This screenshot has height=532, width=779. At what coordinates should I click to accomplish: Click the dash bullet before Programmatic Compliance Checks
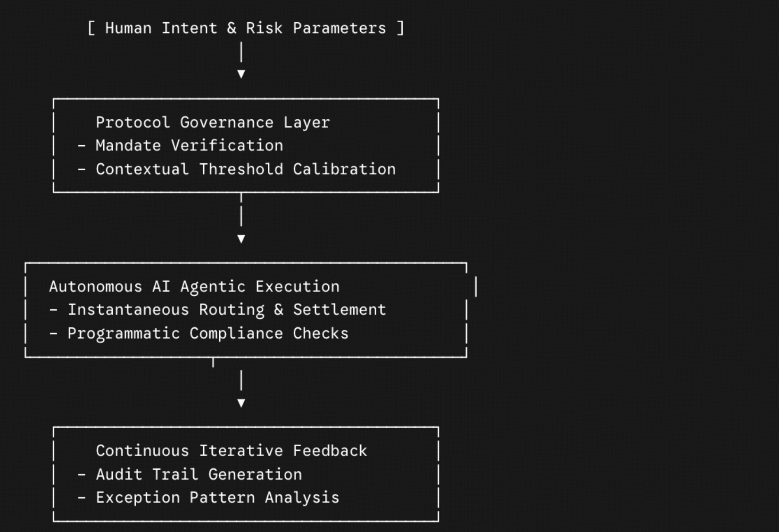[54, 333]
